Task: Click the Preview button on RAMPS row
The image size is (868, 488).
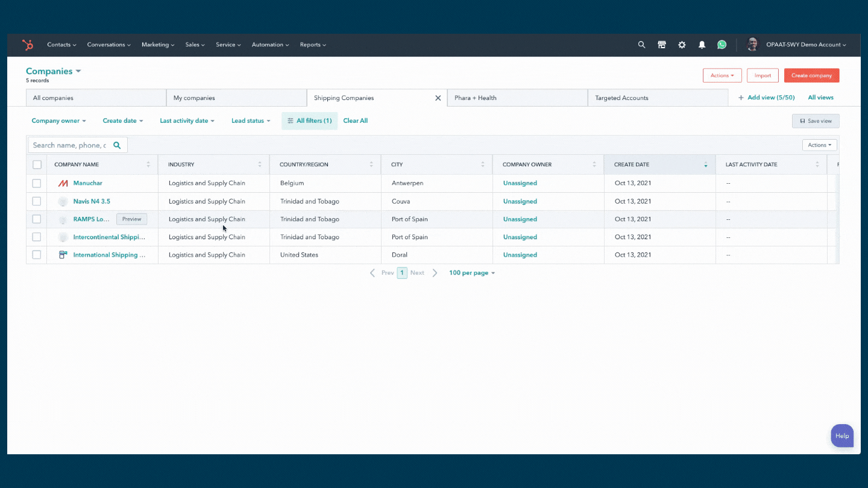Action: pos(131,219)
